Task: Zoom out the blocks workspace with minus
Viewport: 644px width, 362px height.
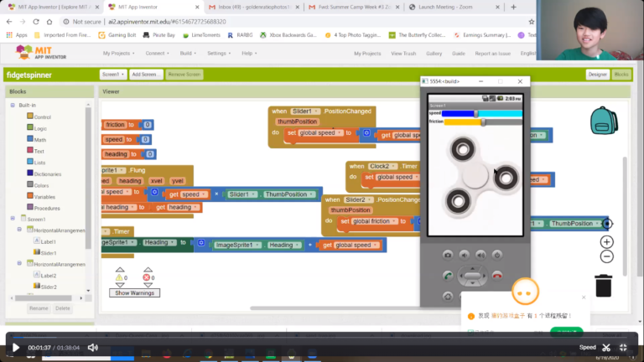Action: 606,256
